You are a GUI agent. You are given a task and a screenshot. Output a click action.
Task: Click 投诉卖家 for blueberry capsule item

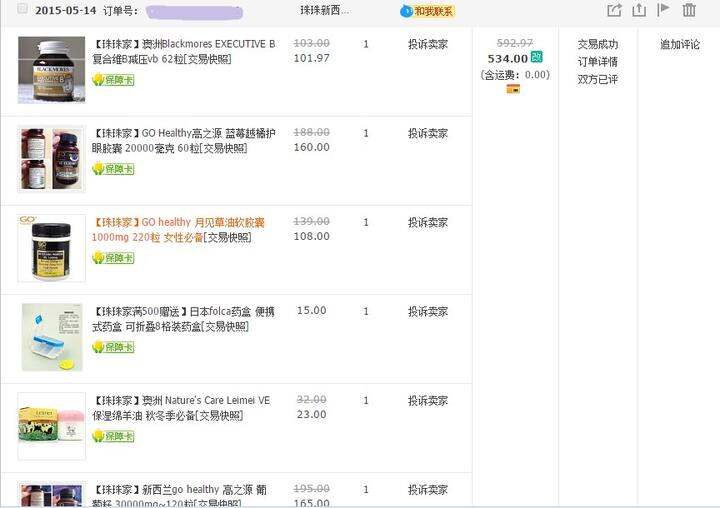(x=428, y=134)
